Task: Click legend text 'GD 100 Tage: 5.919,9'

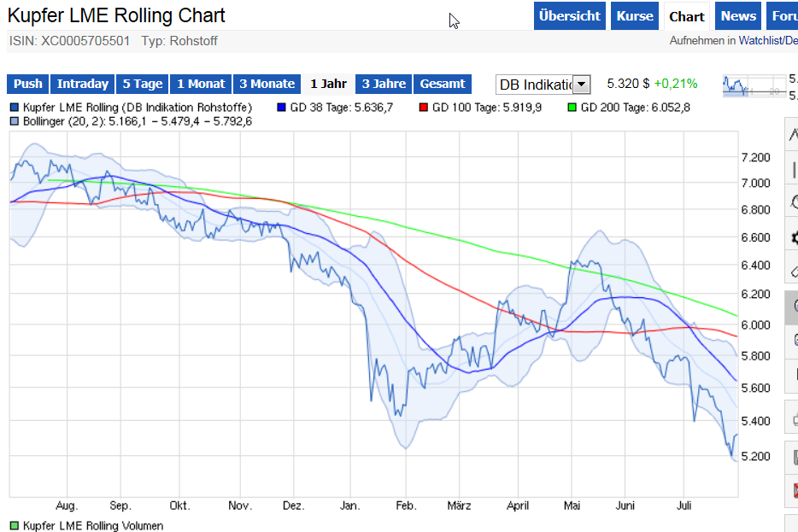Action: pyautogui.click(x=487, y=108)
